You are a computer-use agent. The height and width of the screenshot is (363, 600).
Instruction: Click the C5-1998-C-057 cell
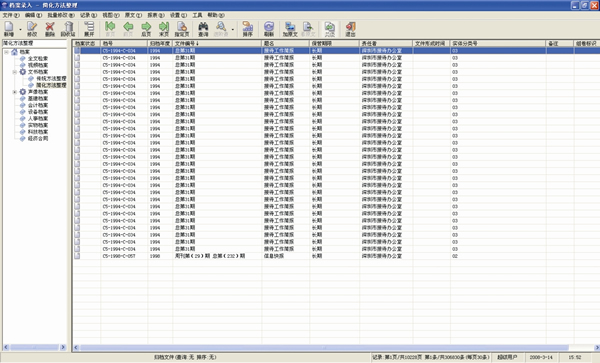[124, 256]
